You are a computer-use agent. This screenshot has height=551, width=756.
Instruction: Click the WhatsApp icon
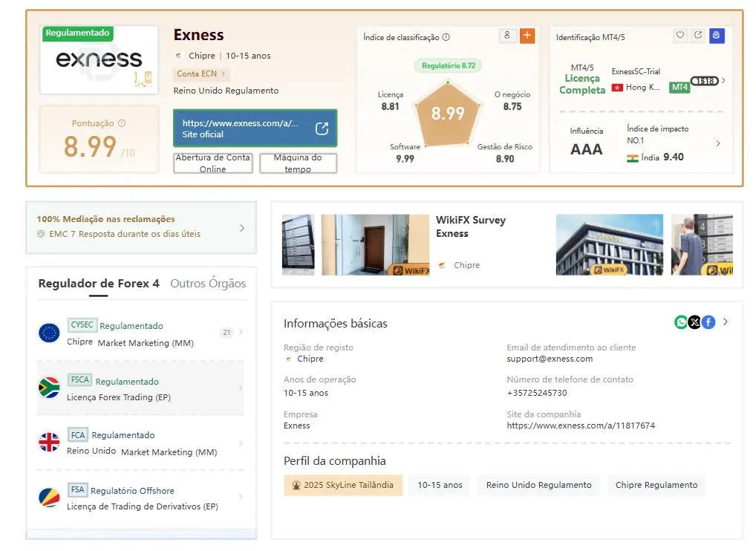tap(681, 322)
